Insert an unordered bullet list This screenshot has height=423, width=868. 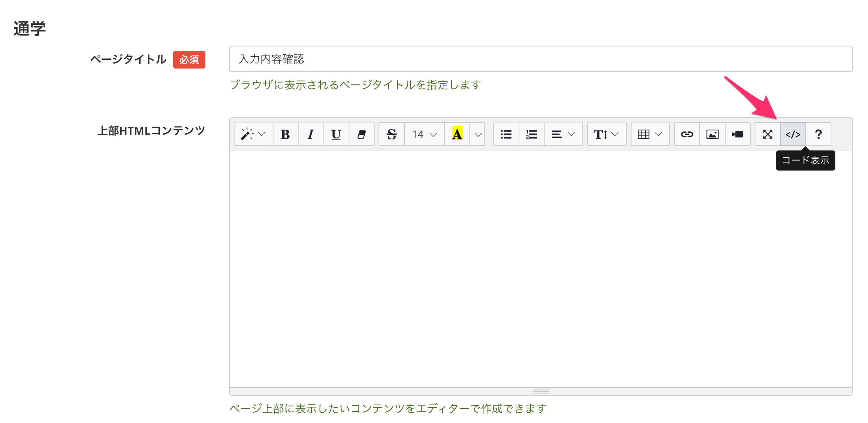(x=506, y=134)
